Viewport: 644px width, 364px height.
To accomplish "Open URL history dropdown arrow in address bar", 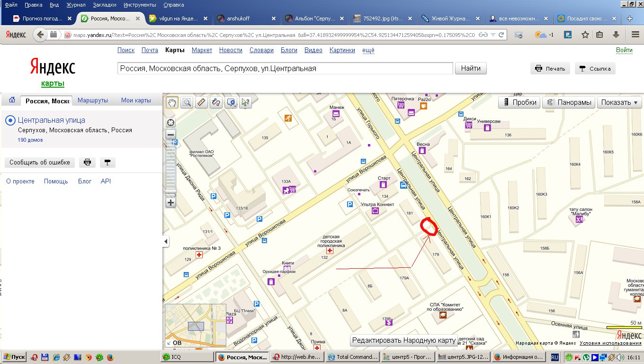I will tap(493, 35).
